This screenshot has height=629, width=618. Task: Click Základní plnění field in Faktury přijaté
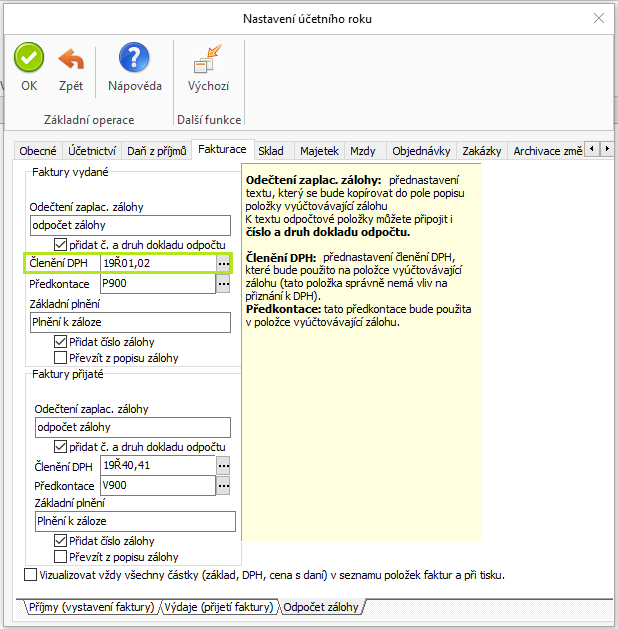coord(135,521)
